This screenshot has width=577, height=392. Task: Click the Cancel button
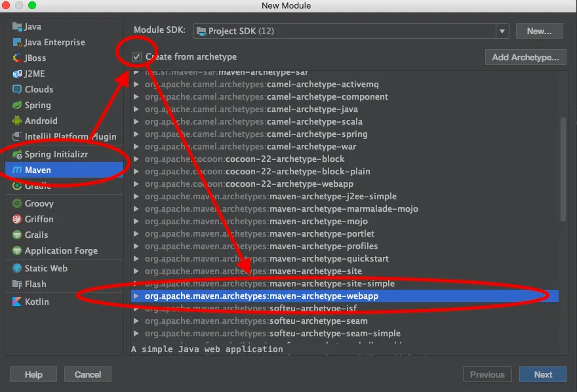click(x=88, y=375)
